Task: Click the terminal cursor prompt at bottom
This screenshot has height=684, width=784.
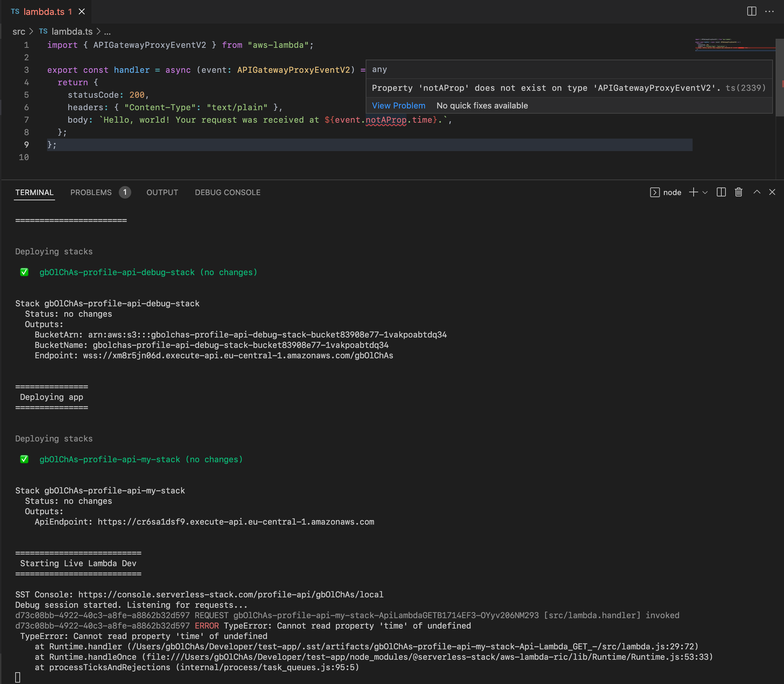Action: click(18, 677)
